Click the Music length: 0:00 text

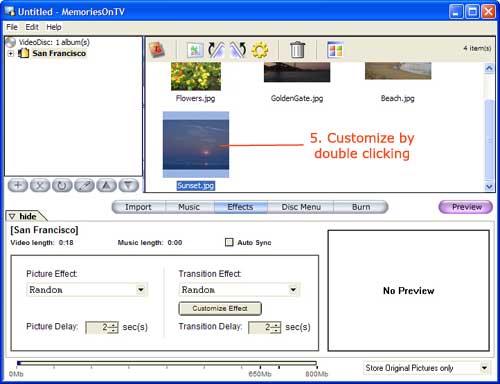[x=150, y=243]
